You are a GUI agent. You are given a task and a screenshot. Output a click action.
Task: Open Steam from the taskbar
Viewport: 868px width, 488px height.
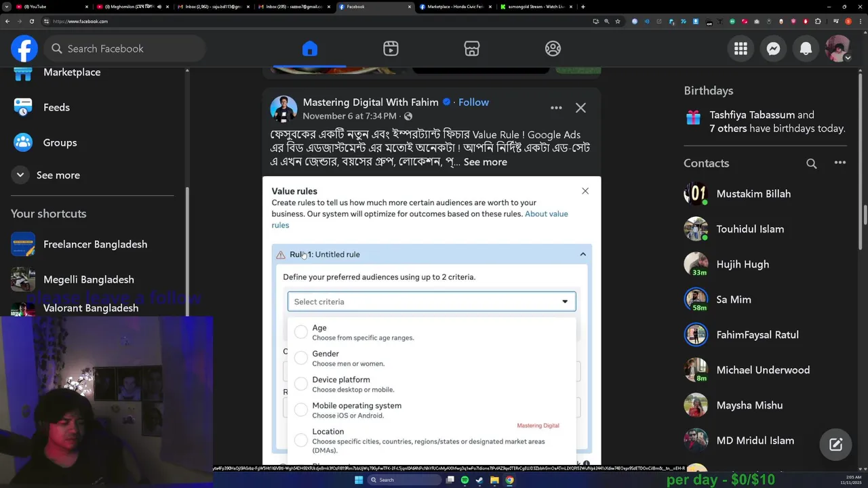[x=479, y=480]
